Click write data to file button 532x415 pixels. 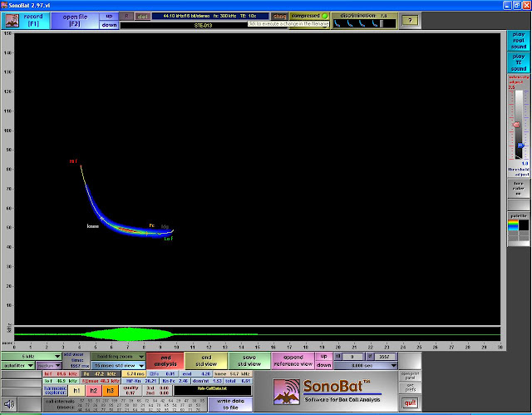coord(230,404)
